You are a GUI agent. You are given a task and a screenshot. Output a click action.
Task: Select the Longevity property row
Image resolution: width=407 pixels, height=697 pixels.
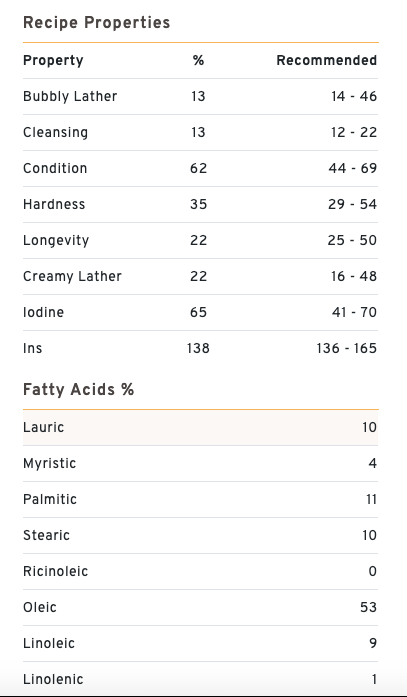point(200,240)
